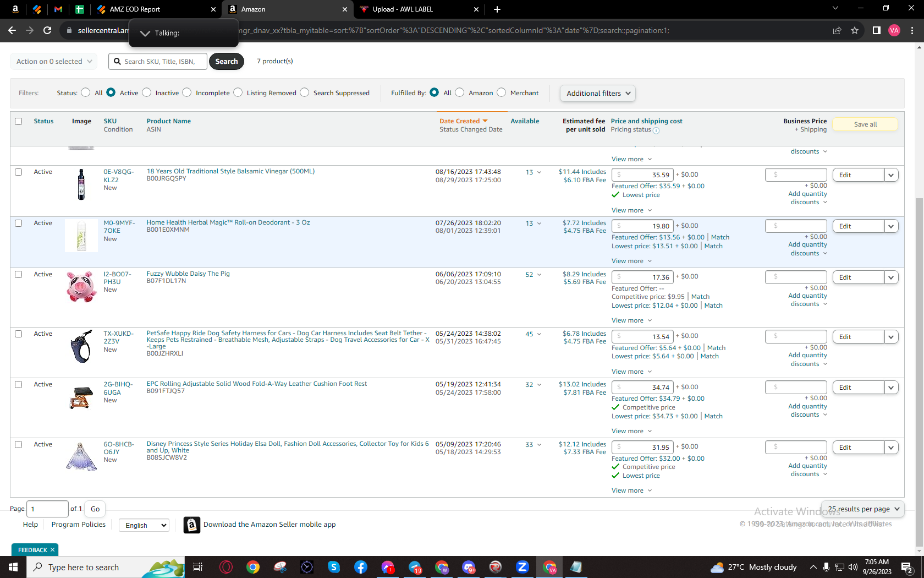Focus the Search SKU, Title, ISBN field
The height and width of the screenshot is (578, 924).
click(x=158, y=61)
